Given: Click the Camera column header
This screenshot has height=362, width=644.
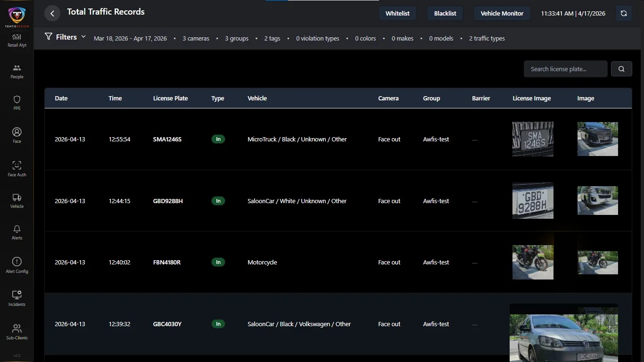Looking at the screenshot, I should (388, 99).
